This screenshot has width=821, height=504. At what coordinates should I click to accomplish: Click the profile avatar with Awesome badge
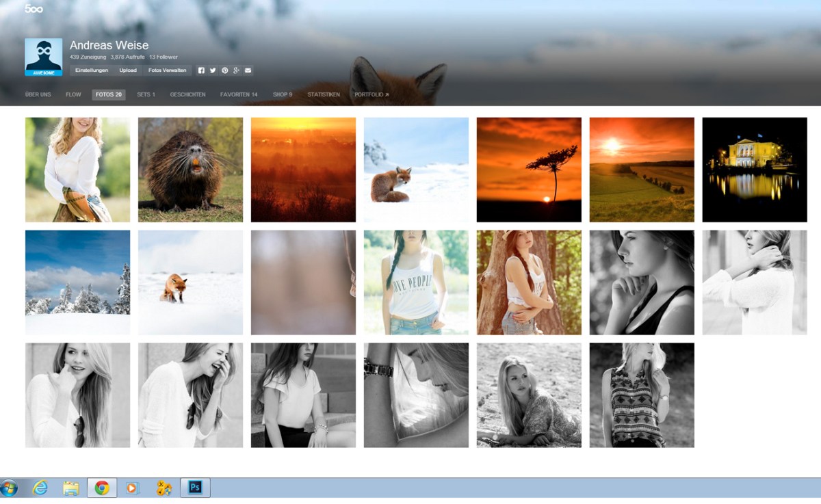pos(43,57)
